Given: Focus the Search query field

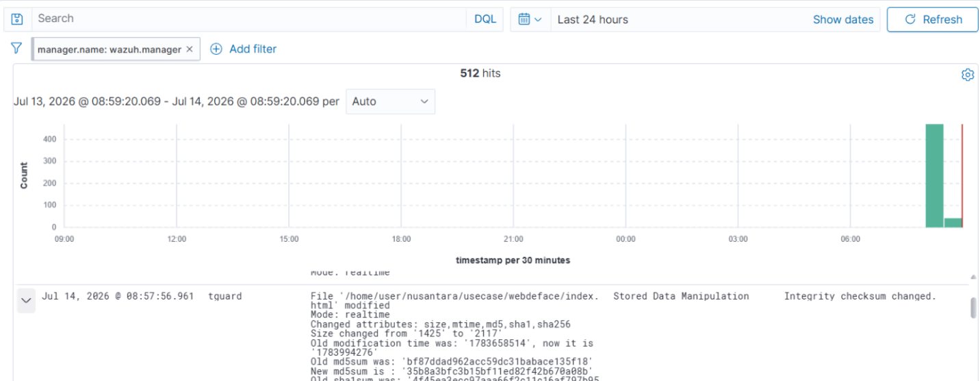Looking at the screenshot, I should pyautogui.click(x=250, y=19).
